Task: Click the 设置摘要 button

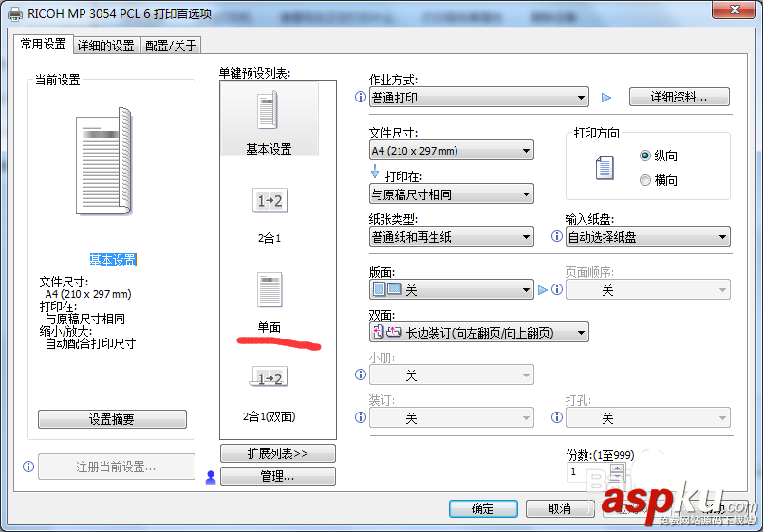Action: (112, 419)
